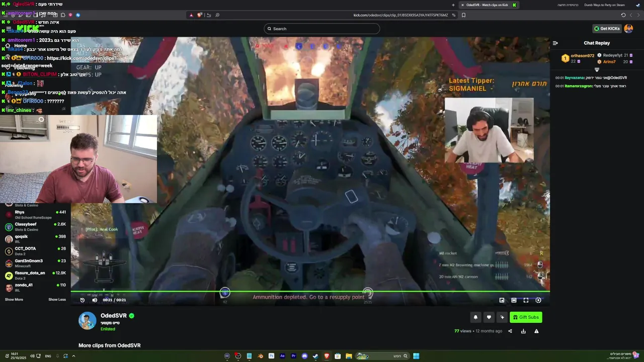Share this clip
This screenshot has height=362, width=644.
pyautogui.click(x=510, y=331)
